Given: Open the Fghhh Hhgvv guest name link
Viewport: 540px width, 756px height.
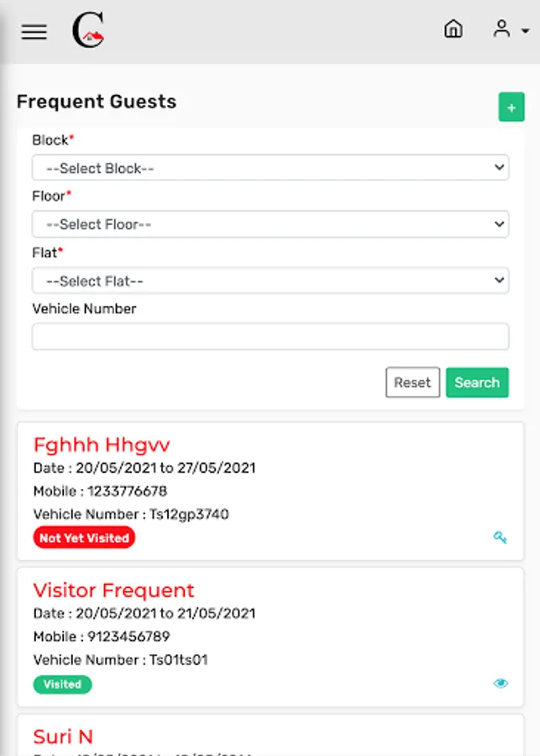Looking at the screenshot, I should [x=102, y=444].
